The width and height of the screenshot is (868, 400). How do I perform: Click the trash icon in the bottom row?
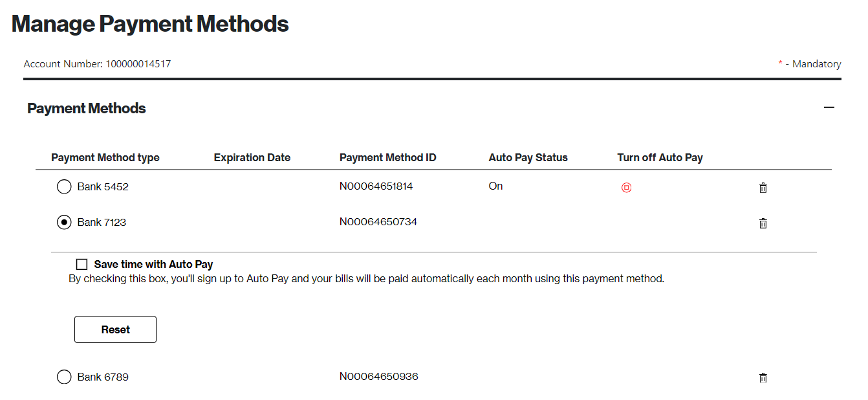click(763, 377)
